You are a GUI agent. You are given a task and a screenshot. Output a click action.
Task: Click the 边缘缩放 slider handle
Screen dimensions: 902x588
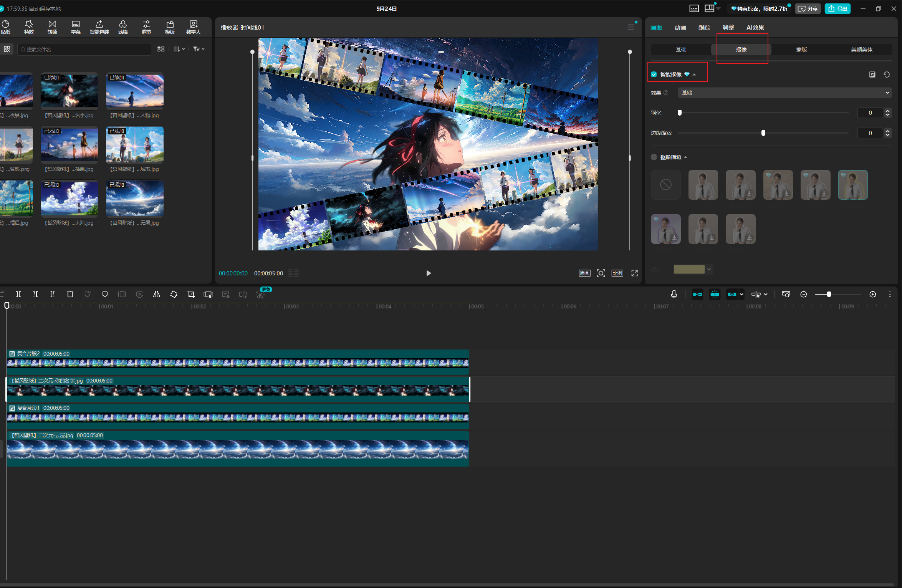click(763, 133)
